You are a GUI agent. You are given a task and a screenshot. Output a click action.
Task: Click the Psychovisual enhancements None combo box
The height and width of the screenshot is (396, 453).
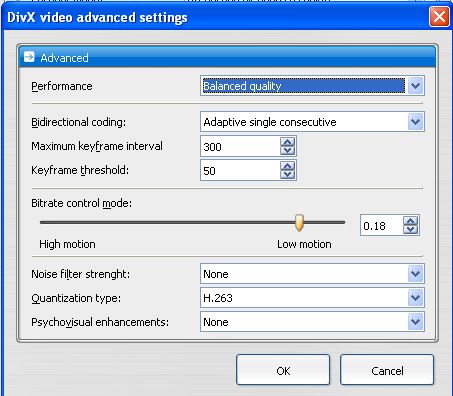(312, 322)
